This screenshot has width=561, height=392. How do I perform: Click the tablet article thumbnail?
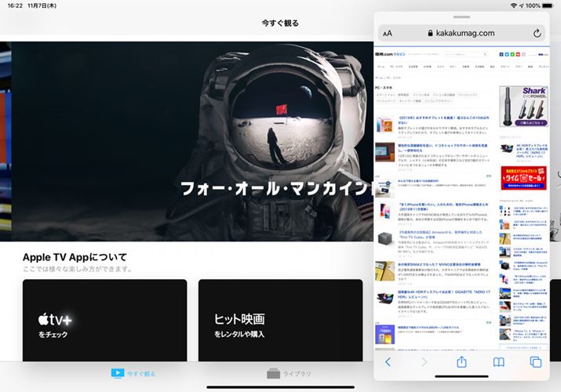click(385, 125)
